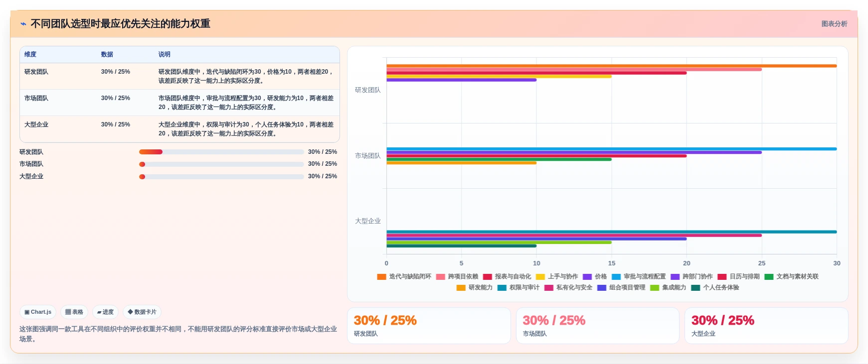This screenshot has width=868, height=364.
Task: Click the x-axis tick label 30
Action: (837, 263)
